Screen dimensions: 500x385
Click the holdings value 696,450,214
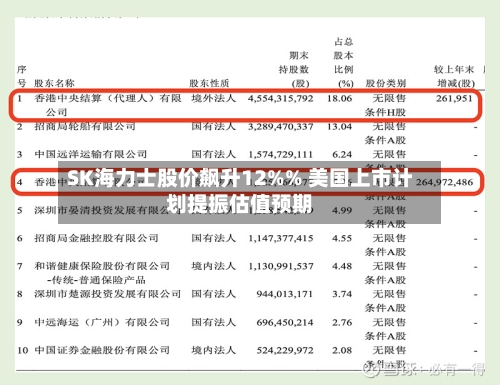(x=285, y=323)
